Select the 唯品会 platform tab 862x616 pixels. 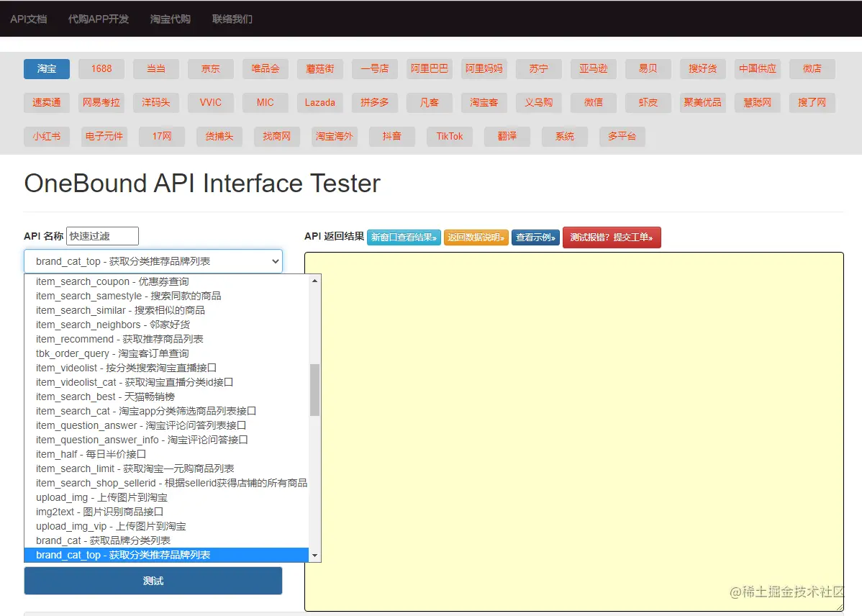point(266,69)
